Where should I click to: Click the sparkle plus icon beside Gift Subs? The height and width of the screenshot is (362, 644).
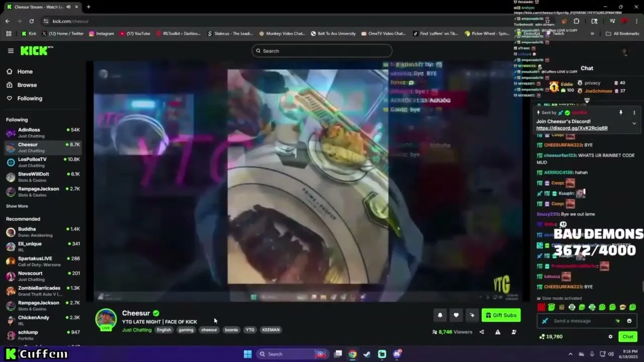[472, 315]
